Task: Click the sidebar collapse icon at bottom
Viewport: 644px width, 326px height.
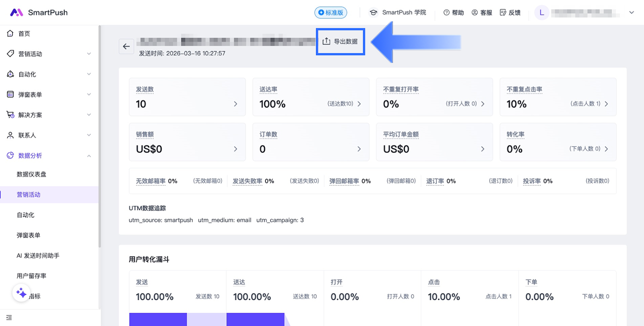Action: click(x=9, y=318)
